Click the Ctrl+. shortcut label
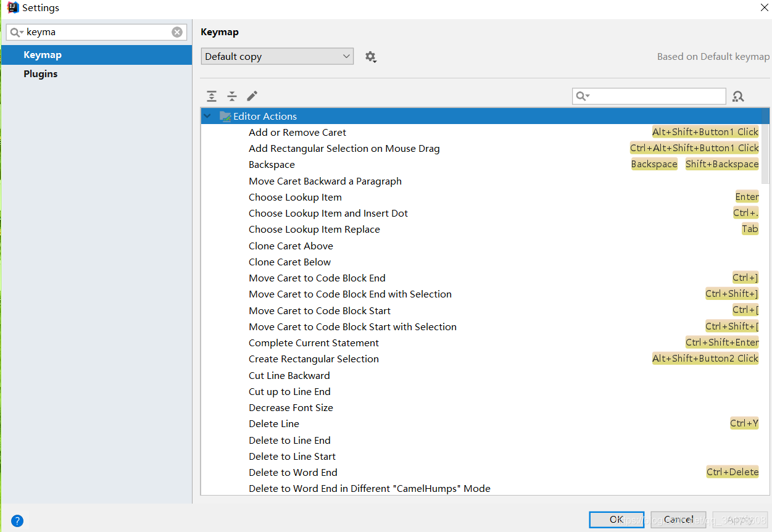This screenshot has width=772, height=532. 745,212
